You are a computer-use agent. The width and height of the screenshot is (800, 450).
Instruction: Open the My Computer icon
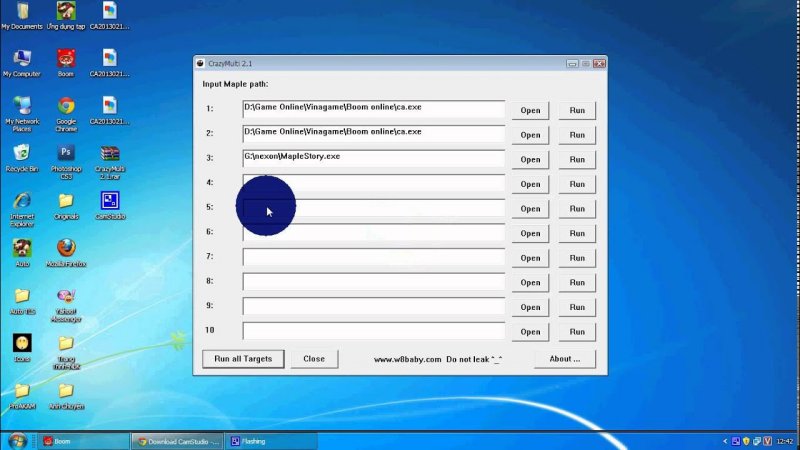point(21,59)
